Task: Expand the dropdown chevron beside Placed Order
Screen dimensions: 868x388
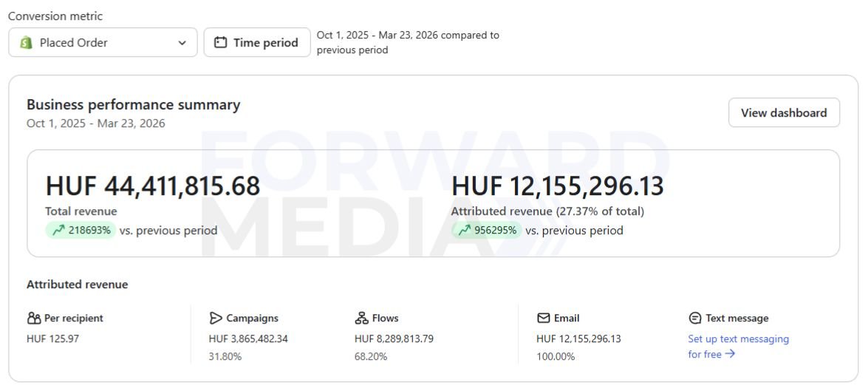Action: pos(182,43)
